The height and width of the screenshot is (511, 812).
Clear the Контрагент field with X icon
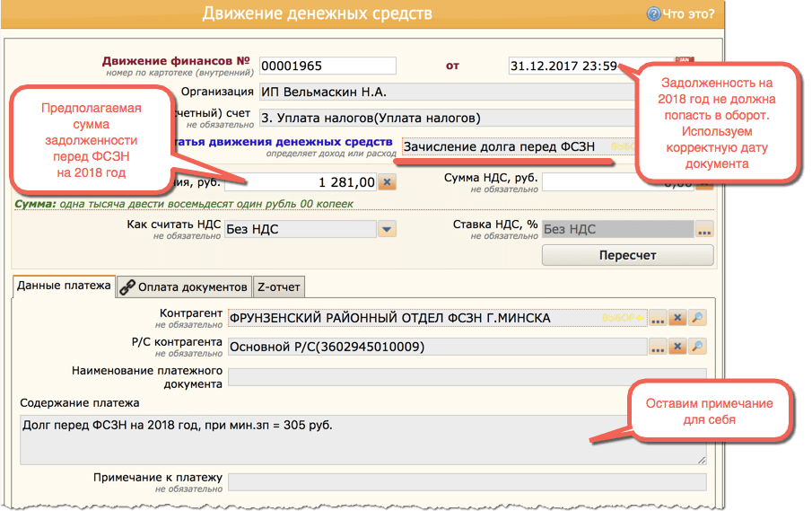(677, 318)
